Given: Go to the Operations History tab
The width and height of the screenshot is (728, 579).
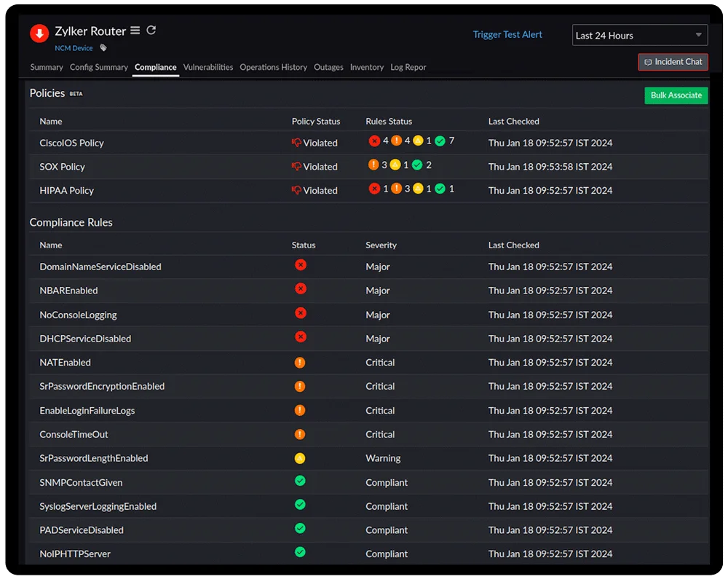Looking at the screenshot, I should point(274,67).
